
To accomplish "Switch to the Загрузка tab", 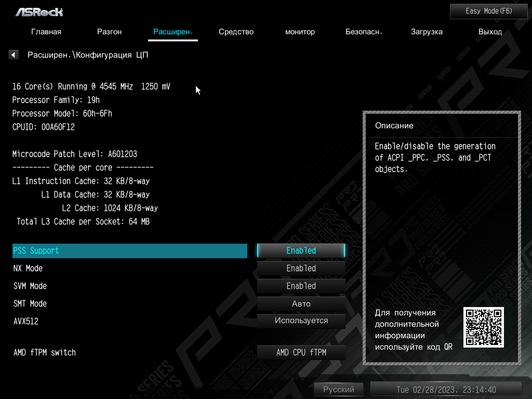I will [x=427, y=32].
